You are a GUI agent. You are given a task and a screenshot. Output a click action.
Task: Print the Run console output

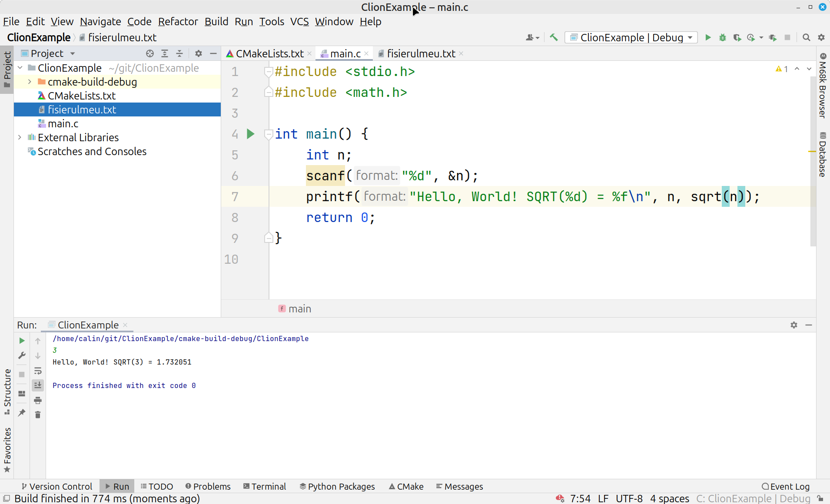[38, 400]
